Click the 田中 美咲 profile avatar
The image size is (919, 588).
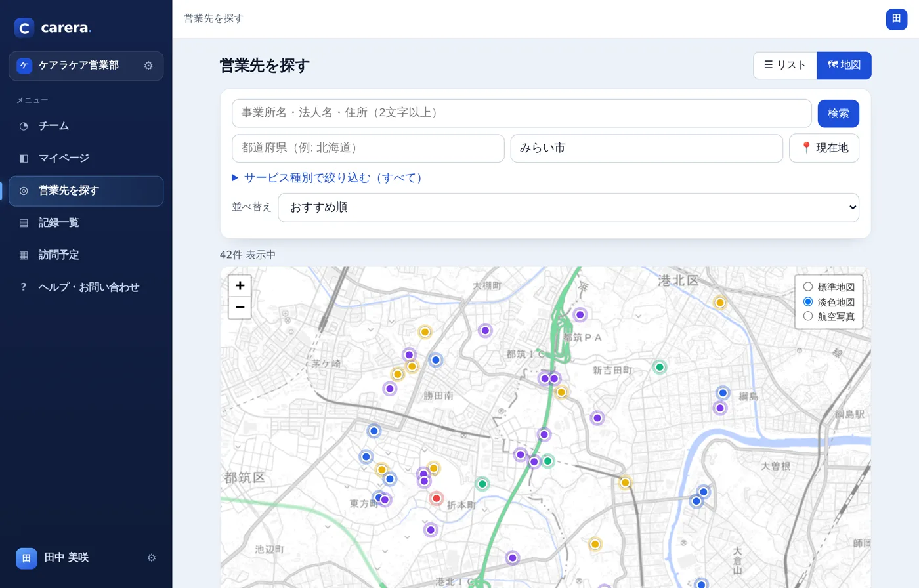tap(26, 558)
